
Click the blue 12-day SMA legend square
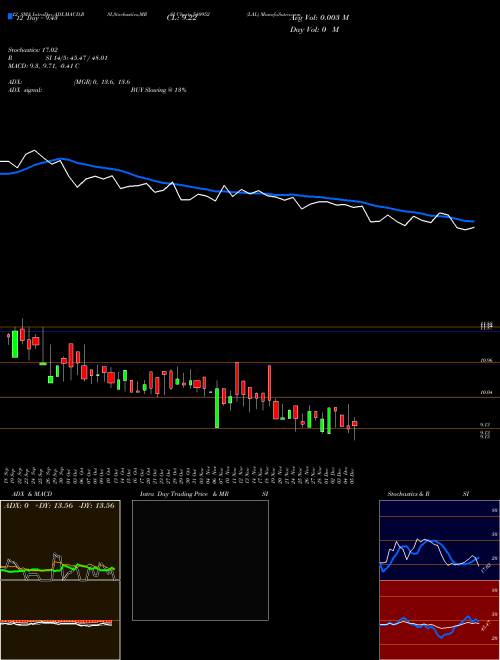pos(10,16)
